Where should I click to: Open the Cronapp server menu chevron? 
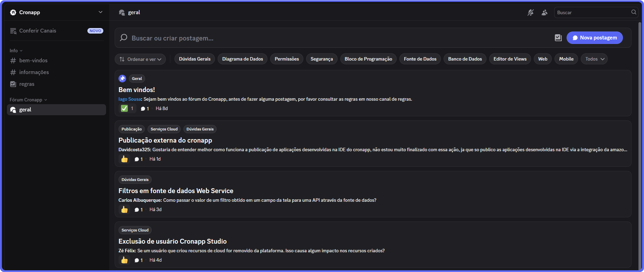click(x=101, y=12)
